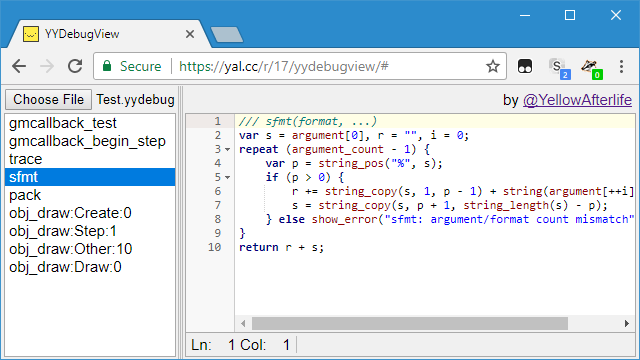The height and width of the screenshot is (360, 640).
Task: Click line number 1 in the gutter
Action: click(x=218, y=121)
